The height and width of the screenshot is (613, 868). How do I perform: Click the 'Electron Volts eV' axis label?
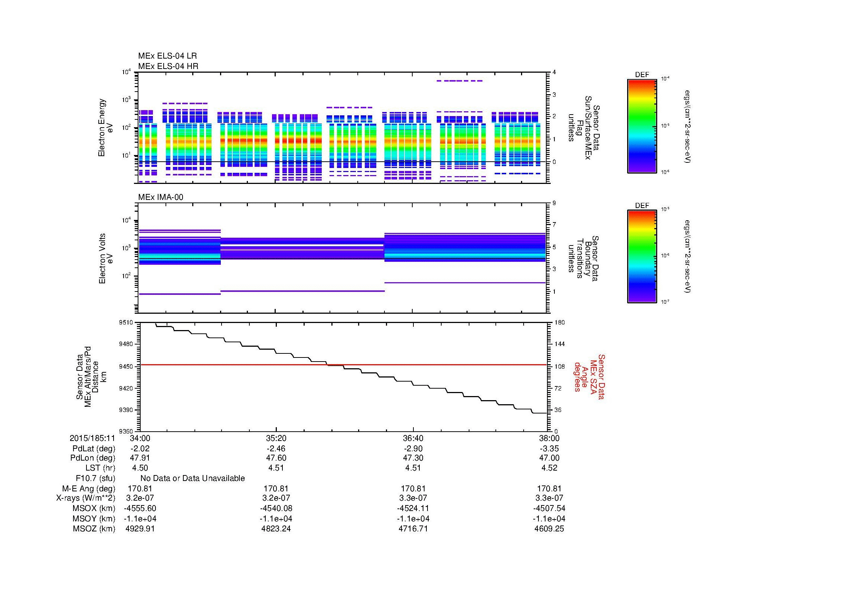pos(105,259)
